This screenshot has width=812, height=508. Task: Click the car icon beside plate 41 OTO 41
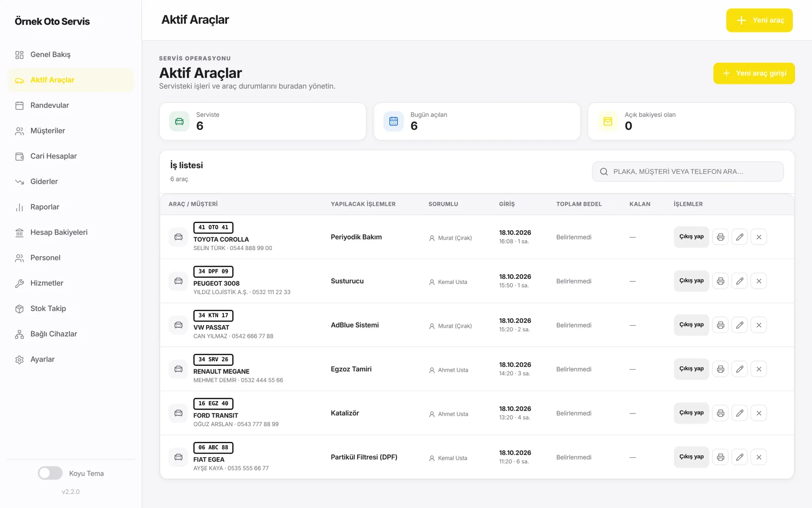pos(179,237)
